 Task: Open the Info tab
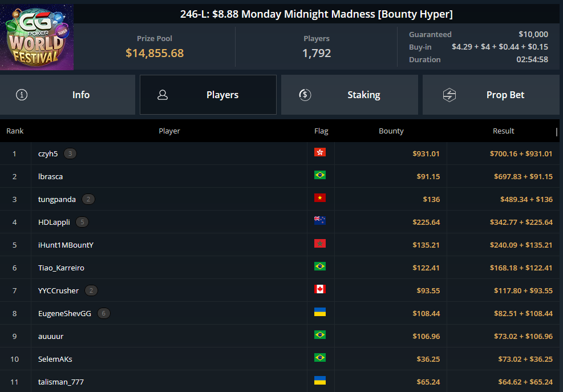point(67,95)
